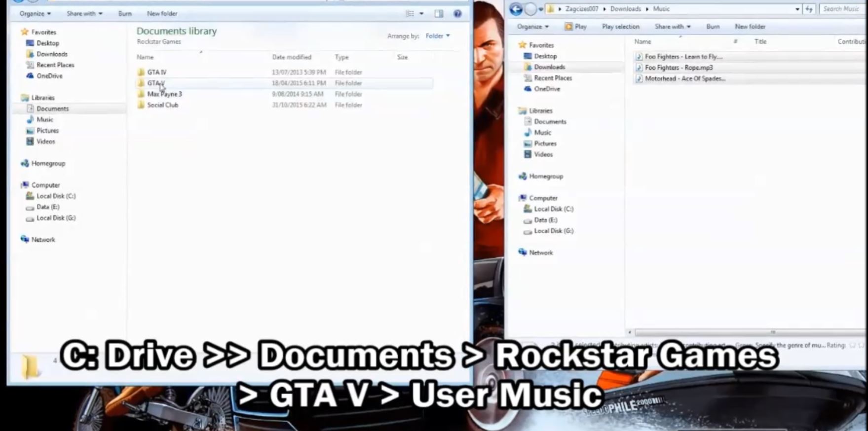The image size is (868, 431).
Task: Toggle the preview pane icon in Documents window
Action: 439,13
